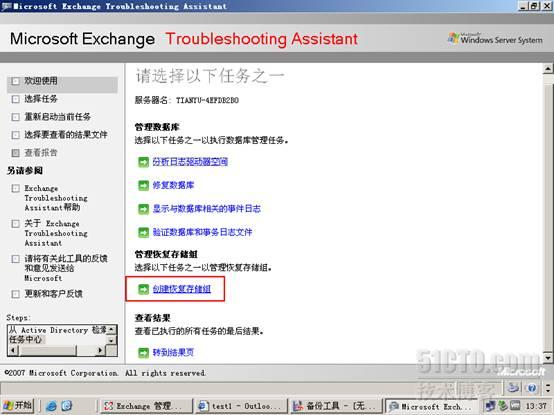Toggle the feedback to Microsoft checkbox
Viewport: 554px width, 415px height.
[x=15, y=259]
